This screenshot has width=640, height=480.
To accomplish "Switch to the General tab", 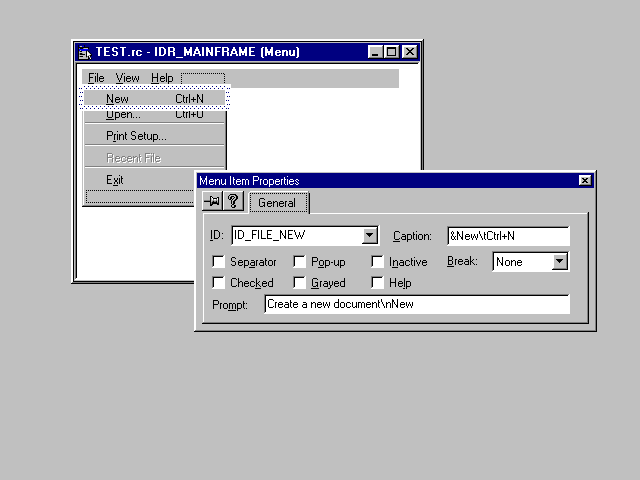I will tap(277, 203).
